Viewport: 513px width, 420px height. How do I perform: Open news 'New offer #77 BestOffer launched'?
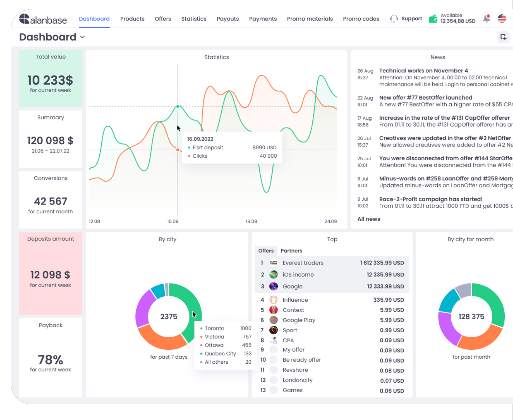[x=426, y=97]
